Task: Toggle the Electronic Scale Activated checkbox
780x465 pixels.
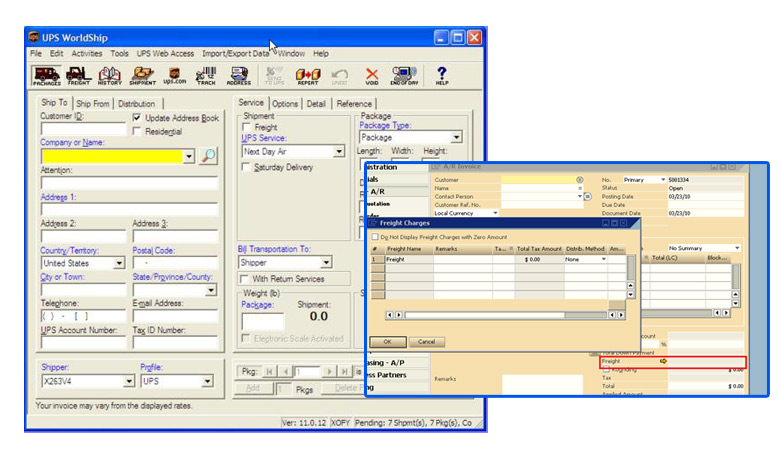Action: [245, 339]
